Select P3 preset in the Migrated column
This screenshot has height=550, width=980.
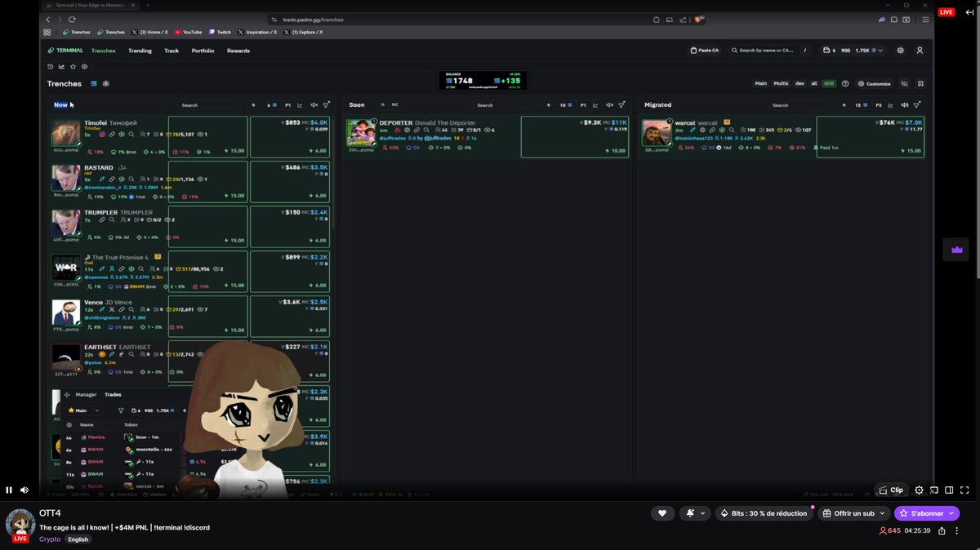point(879,105)
